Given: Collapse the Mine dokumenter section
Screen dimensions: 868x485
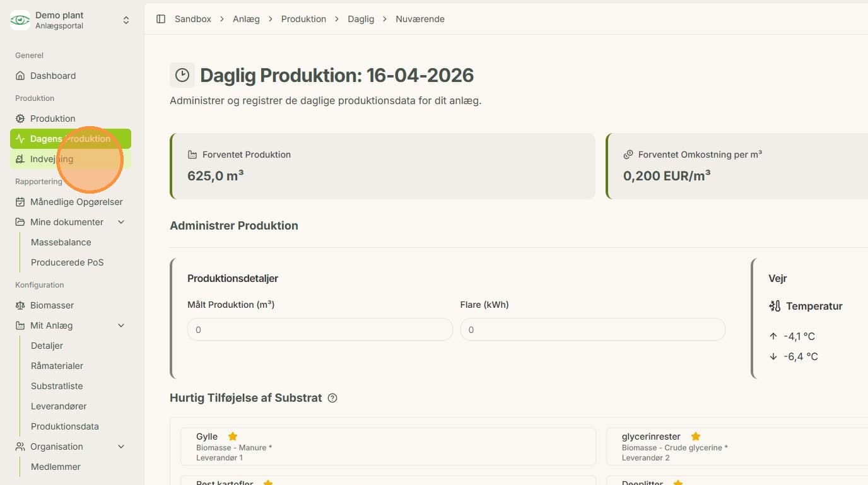Looking at the screenshot, I should (x=121, y=222).
